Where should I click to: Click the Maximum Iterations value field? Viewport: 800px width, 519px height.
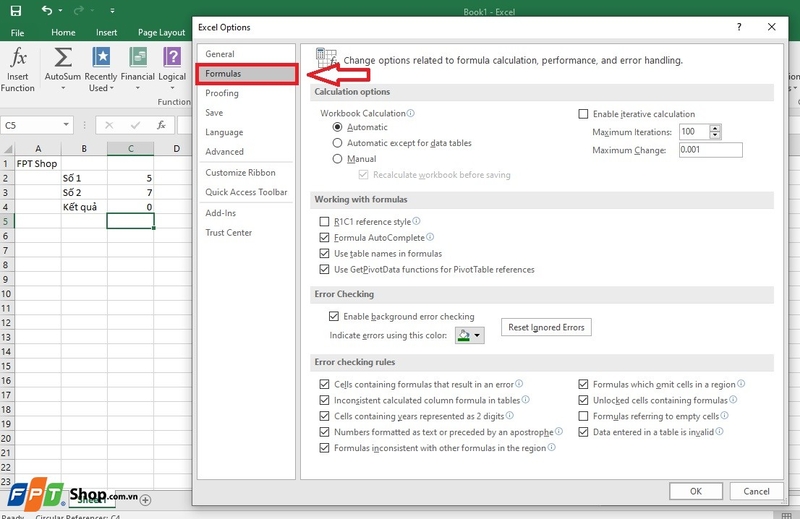[x=694, y=132]
